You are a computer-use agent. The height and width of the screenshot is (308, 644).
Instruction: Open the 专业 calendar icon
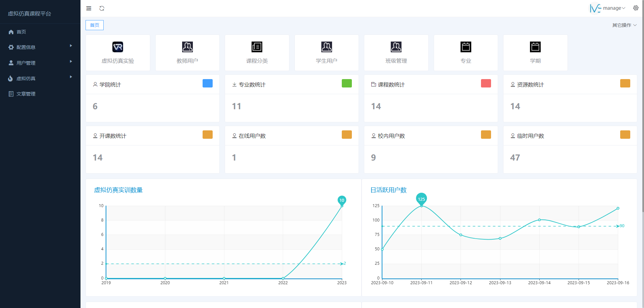[x=466, y=47]
